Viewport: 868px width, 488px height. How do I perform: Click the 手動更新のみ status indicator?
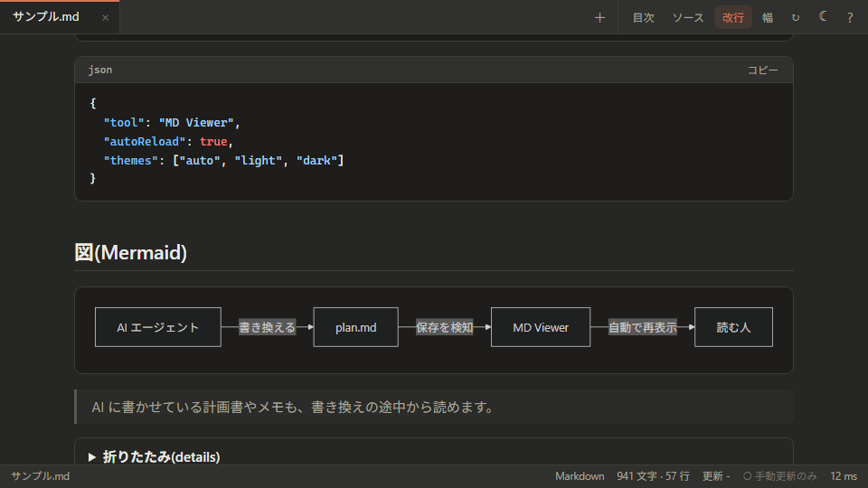(x=780, y=476)
